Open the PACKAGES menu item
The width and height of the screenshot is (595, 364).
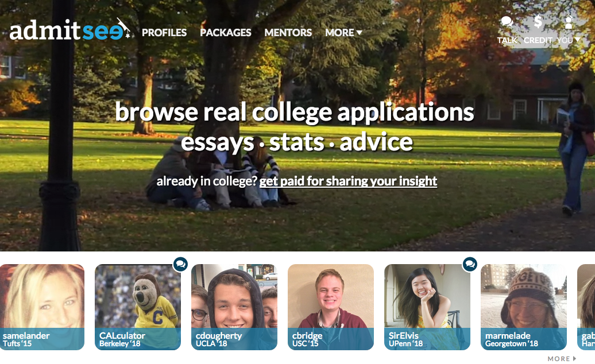pos(225,33)
